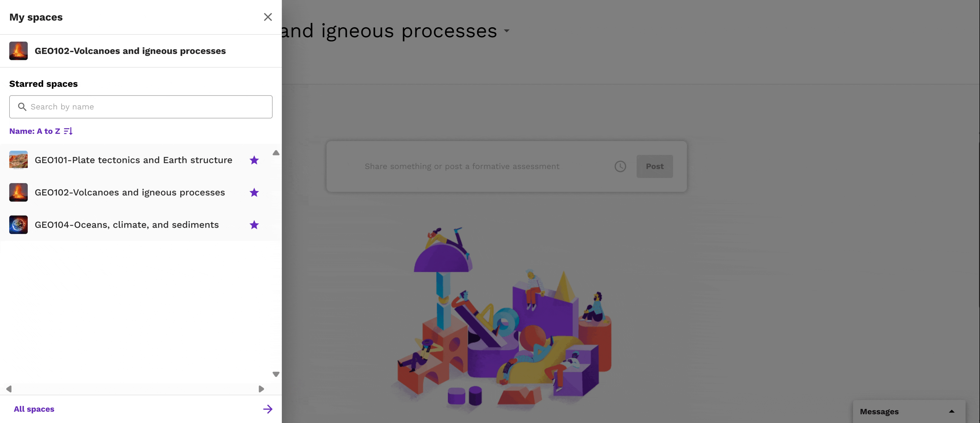
Task: Click the star icon next to GEO104
Action: (254, 225)
